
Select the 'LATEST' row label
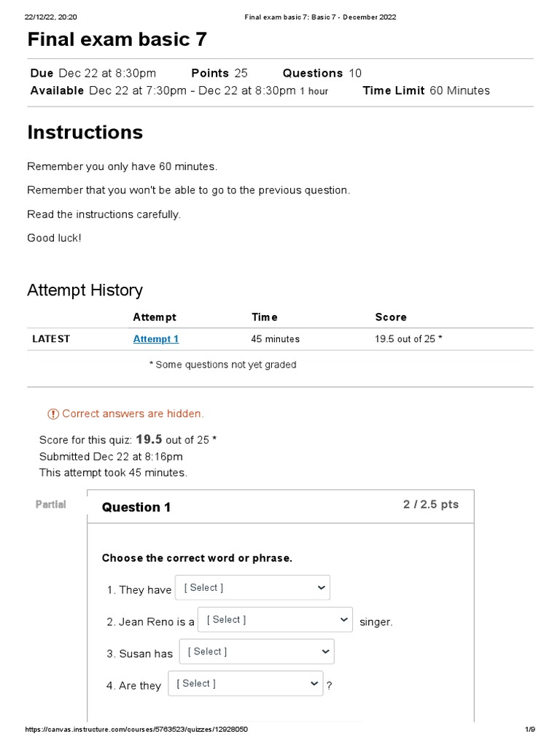point(51,339)
